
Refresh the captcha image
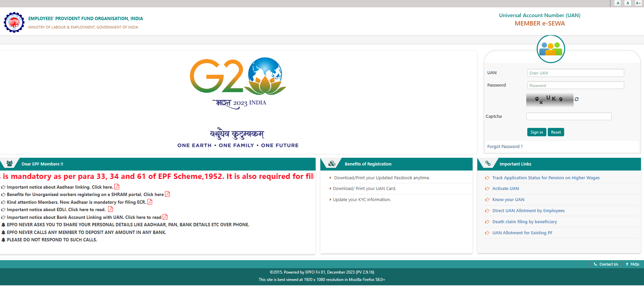tap(577, 99)
